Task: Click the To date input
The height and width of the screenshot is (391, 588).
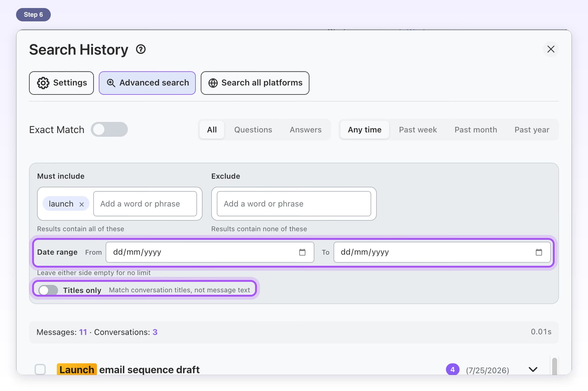Action: coord(442,252)
